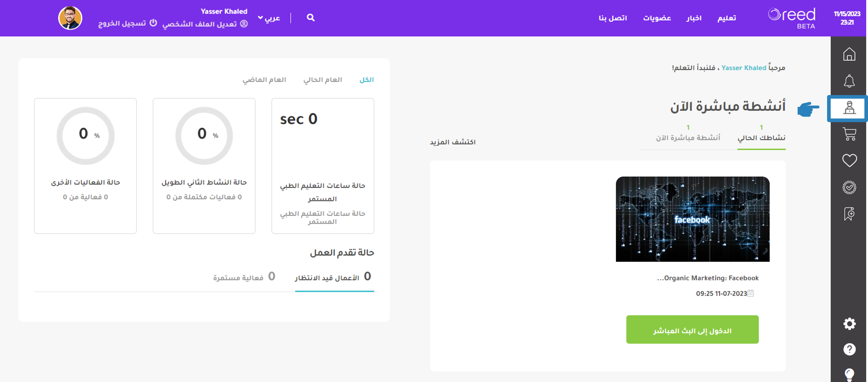Click the اكتشف المزيد link
Viewport: 868px width, 382px height.
coord(453,142)
